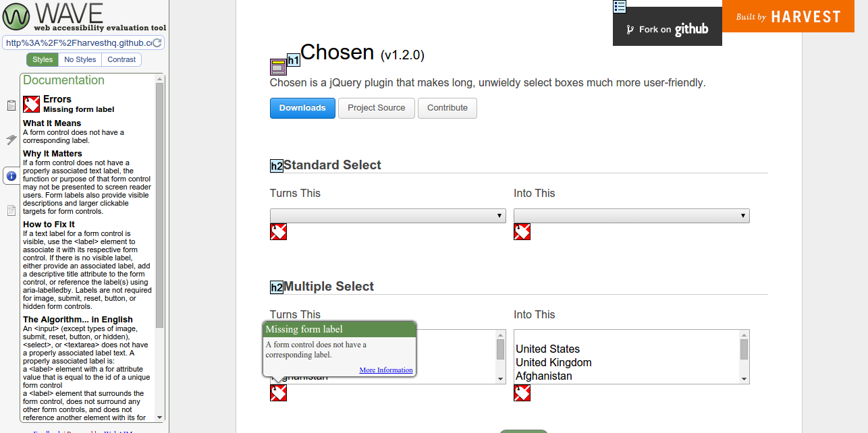Click scrollbar thumb of Multiple Select 'Into This' list
Viewport: 868px width, 433px height.
(x=744, y=349)
